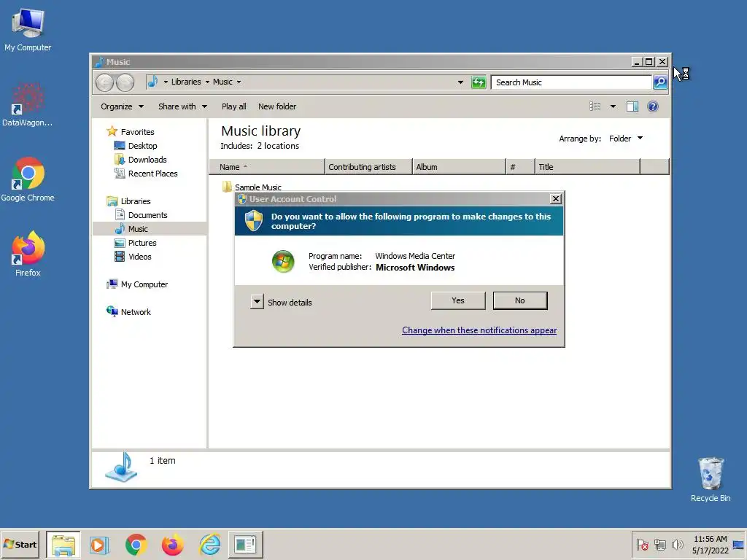Screen dimensions: 747x560
Task: Open Arrange by Folder dropdown
Action: 625,139
